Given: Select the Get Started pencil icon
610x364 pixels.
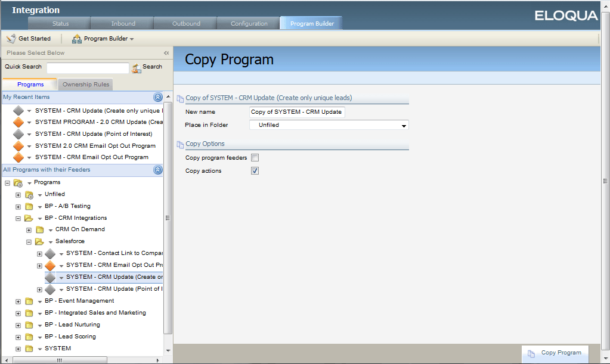Looking at the screenshot, I should (x=11, y=38).
